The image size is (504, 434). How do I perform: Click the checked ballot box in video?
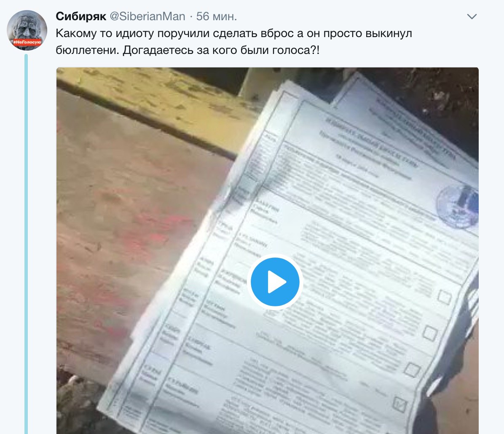400,405
